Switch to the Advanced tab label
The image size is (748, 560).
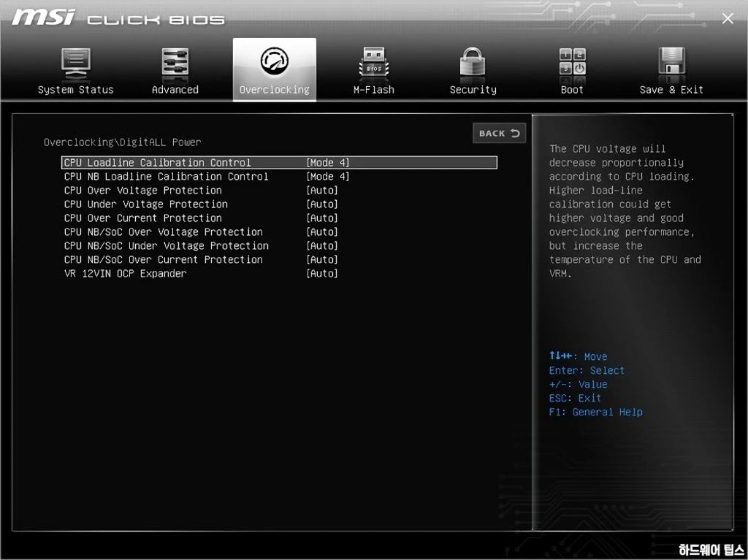click(175, 90)
